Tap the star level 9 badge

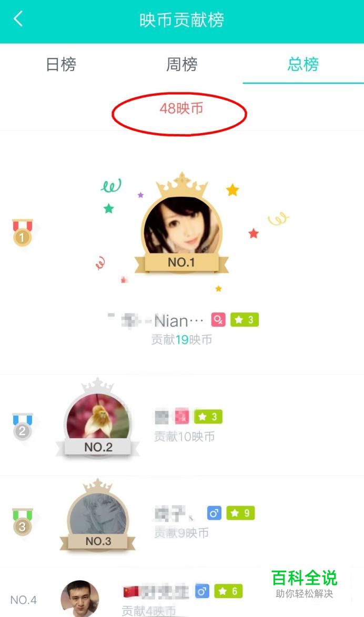point(240,513)
